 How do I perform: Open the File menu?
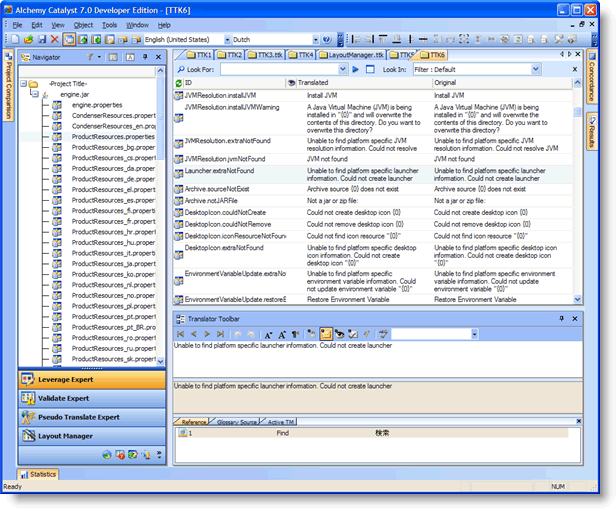(17, 25)
